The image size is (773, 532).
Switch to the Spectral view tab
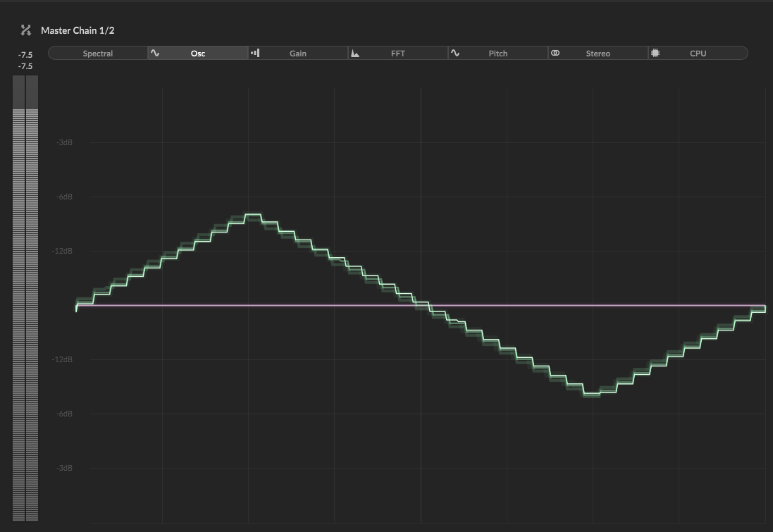click(x=97, y=54)
